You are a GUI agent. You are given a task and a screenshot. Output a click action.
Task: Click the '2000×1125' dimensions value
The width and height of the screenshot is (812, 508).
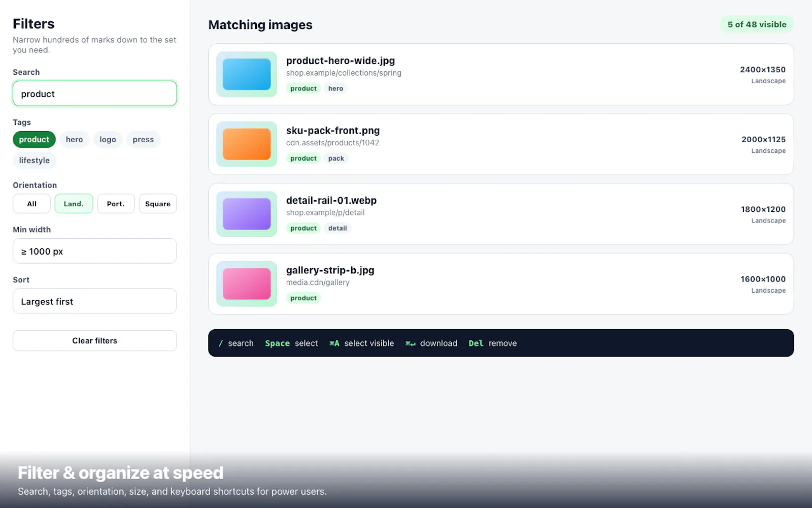763,139
